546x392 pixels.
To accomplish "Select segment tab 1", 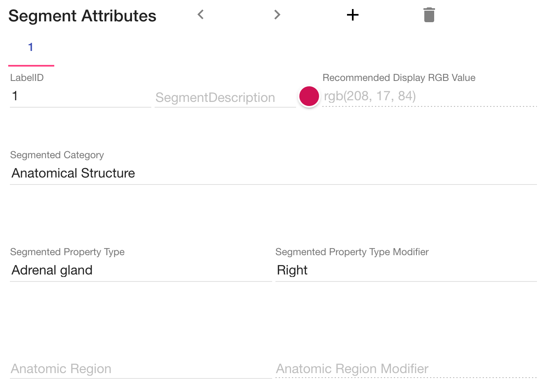I will point(31,48).
